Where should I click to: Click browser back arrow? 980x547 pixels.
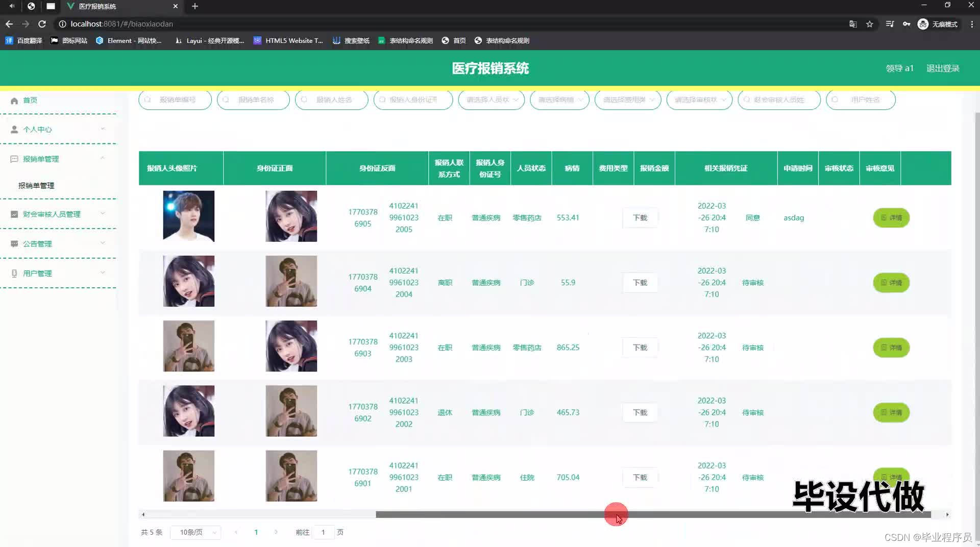[x=9, y=24]
